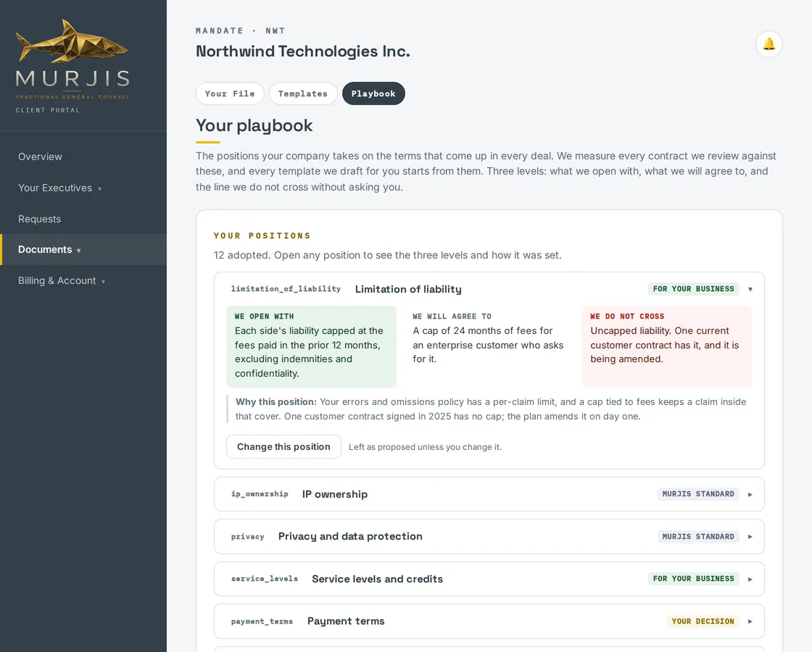Click the Mandate · NWT breadcrumb label
Image resolution: width=812 pixels, height=652 pixels.
(x=240, y=30)
